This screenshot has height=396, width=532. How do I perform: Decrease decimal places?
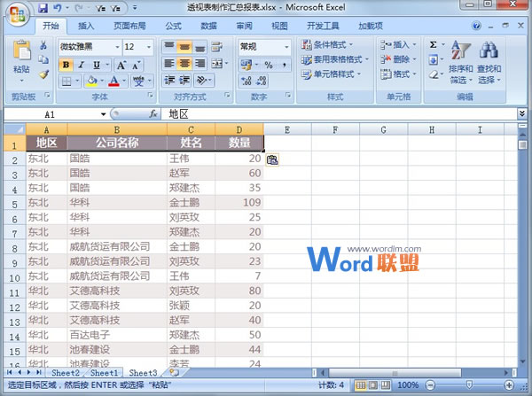pos(262,81)
